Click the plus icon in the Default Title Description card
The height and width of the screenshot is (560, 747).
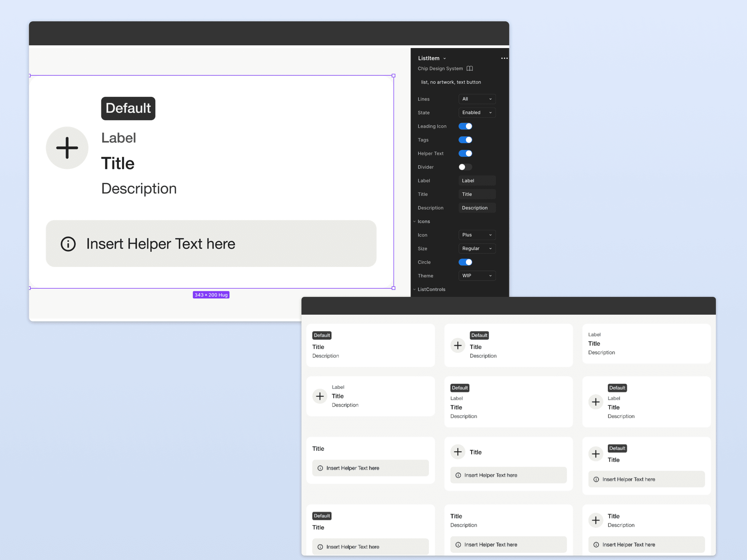pyautogui.click(x=458, y=345)
